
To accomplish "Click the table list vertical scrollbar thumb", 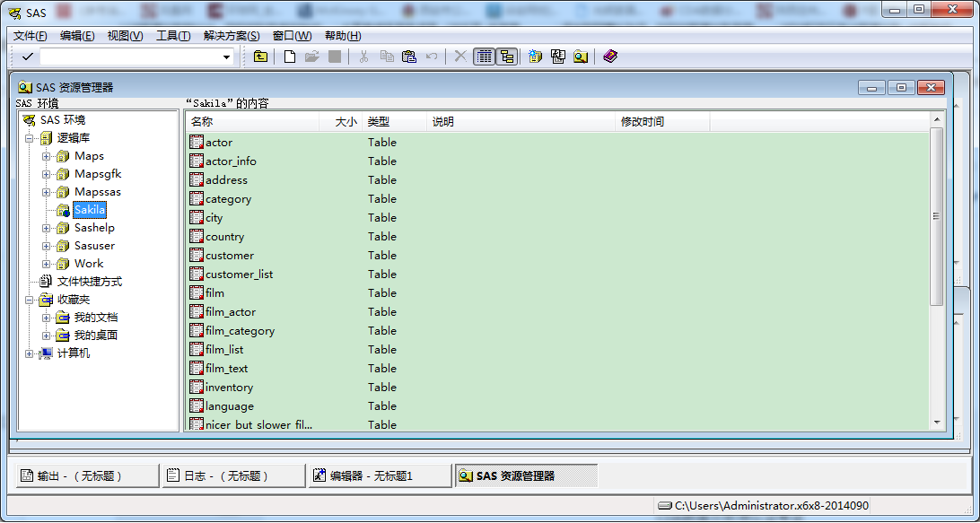I will pyautogui.click(x=936, y=216).
